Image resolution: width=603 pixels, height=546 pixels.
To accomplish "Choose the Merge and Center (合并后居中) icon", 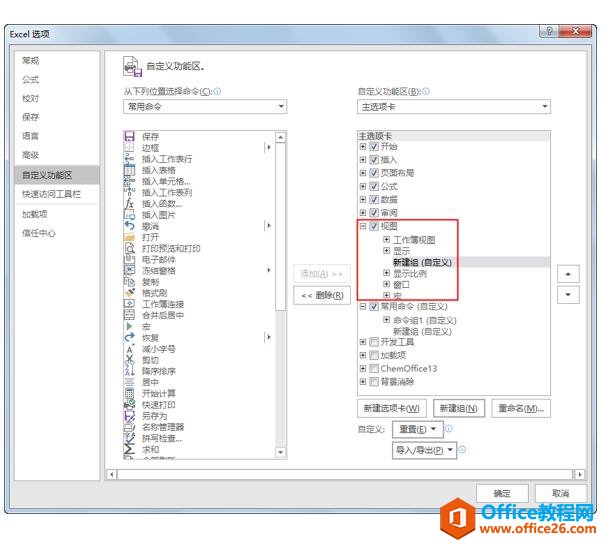I will tap(129, 315).
